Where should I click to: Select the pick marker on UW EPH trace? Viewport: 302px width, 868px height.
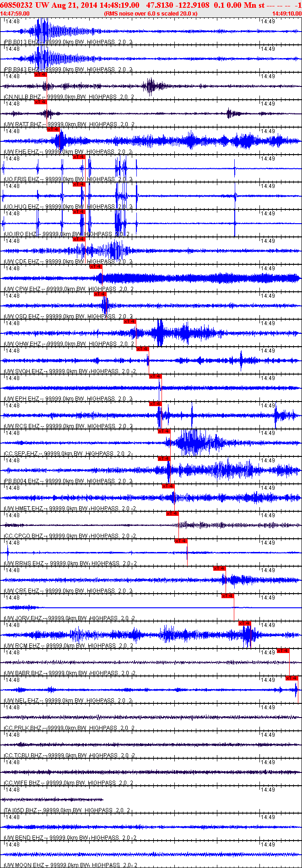[x=156, y=376]
